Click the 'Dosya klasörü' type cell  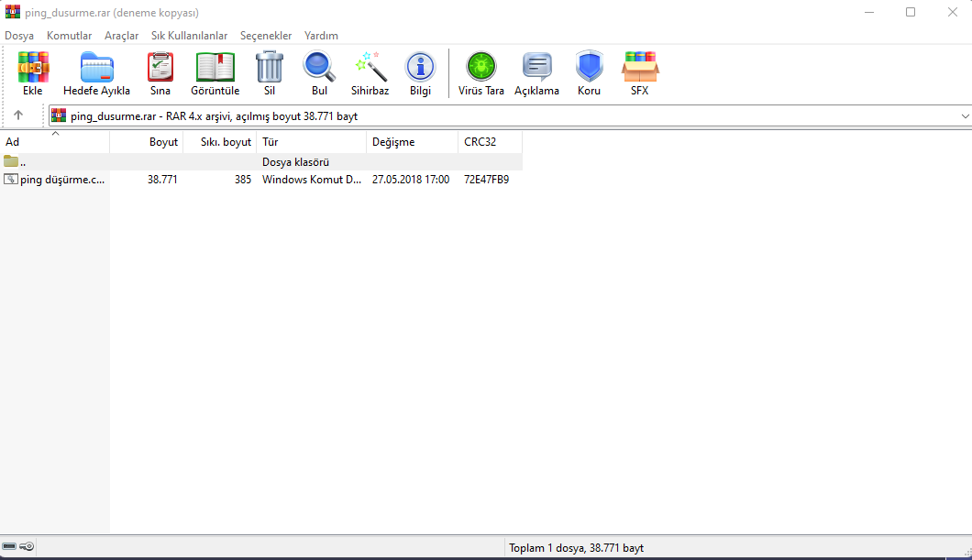(295, 161)
